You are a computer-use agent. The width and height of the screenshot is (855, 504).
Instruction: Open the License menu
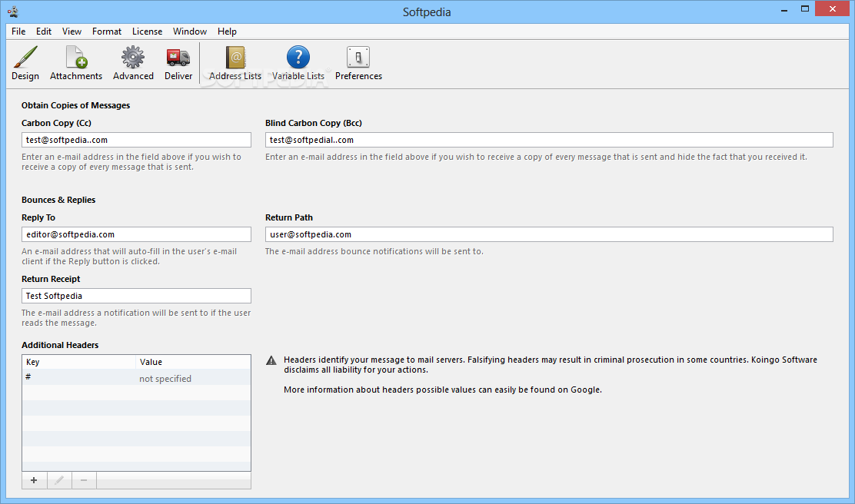point(147,31)
